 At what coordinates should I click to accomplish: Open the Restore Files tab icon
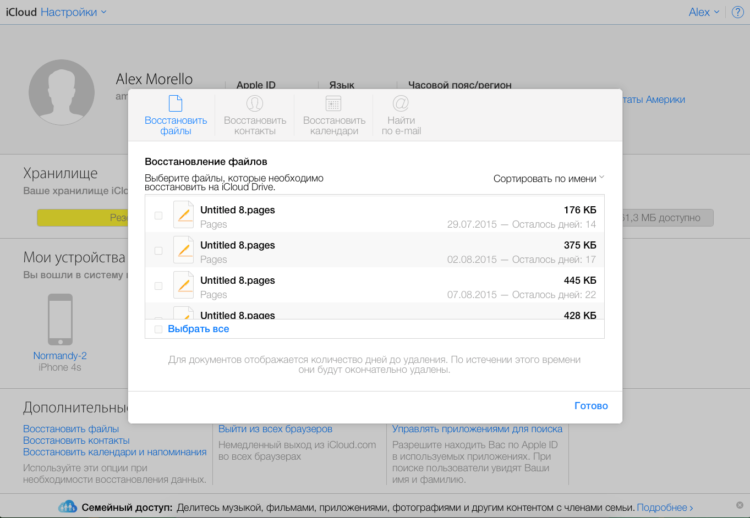tap(176, 103)
